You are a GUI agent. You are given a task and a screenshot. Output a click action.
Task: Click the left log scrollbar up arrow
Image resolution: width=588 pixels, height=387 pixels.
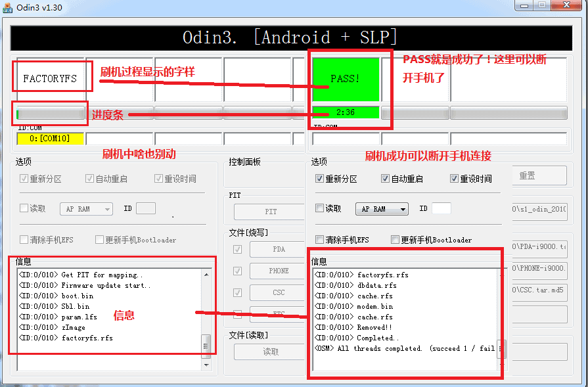click(x=206, y=275)
